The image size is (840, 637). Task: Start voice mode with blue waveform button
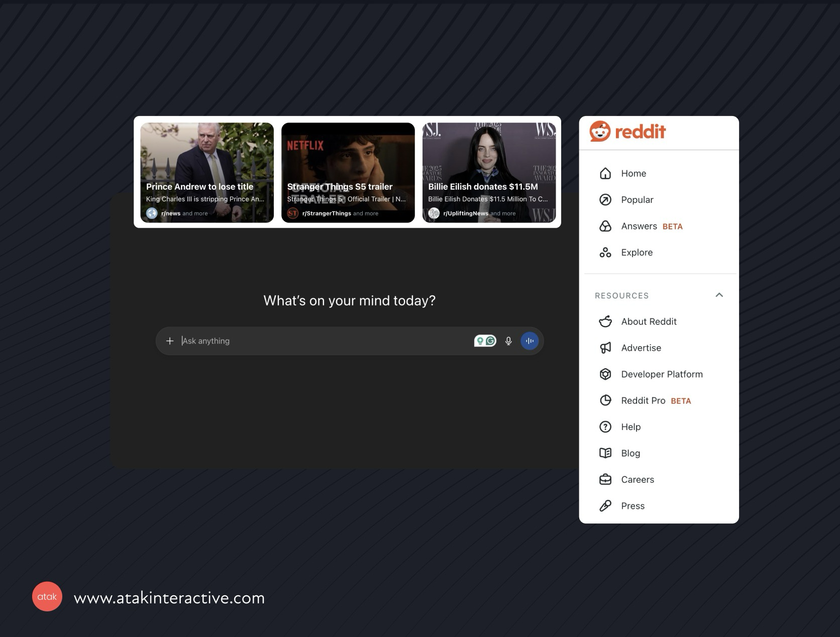click(x=530, y=341)
